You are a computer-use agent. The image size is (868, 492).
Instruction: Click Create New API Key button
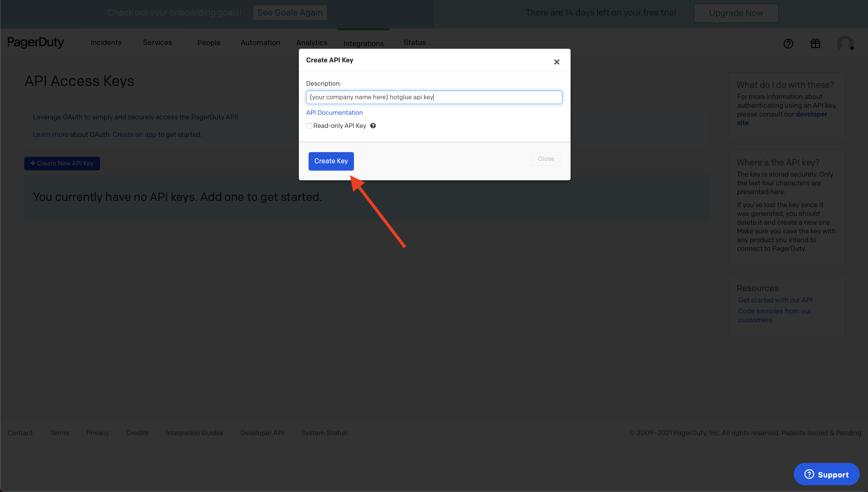click(62, 164)
